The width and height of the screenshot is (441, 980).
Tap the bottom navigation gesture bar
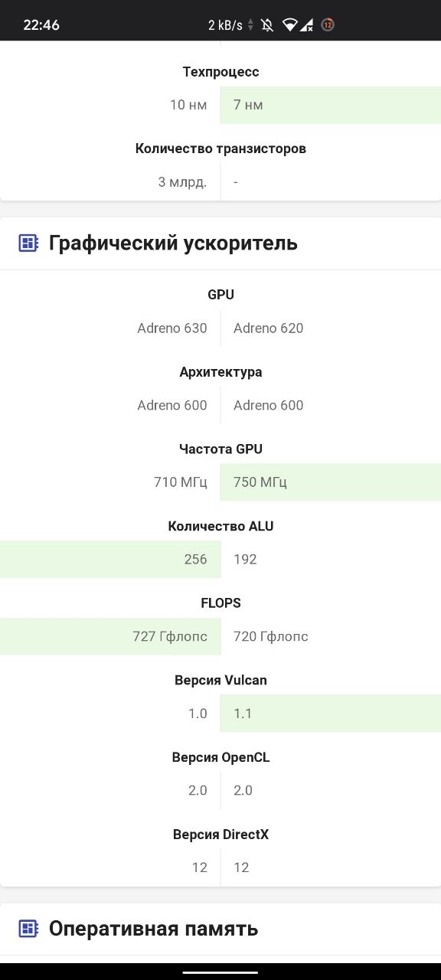click(220, 972)
